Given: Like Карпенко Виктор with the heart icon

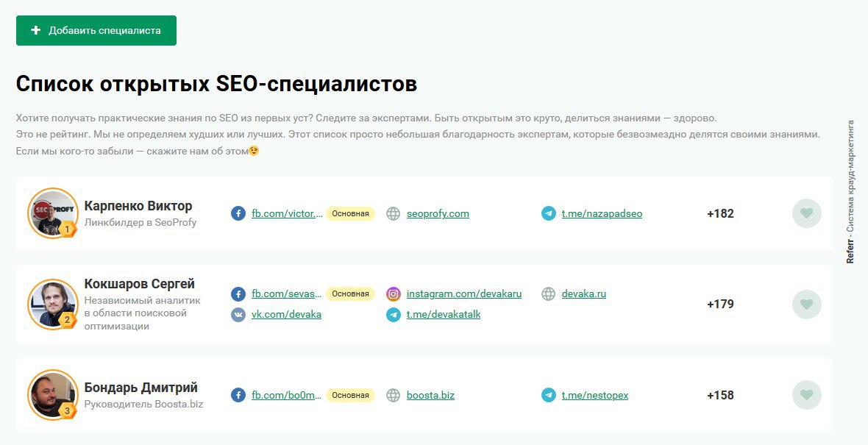Looking at the screenshot, I should point(806,213).
